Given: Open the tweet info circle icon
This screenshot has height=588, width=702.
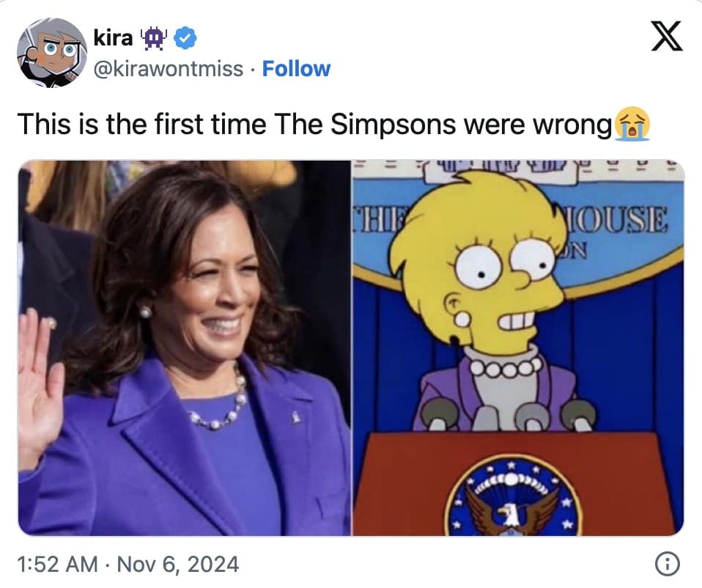Looking at the screenshot, I should 667,564.
